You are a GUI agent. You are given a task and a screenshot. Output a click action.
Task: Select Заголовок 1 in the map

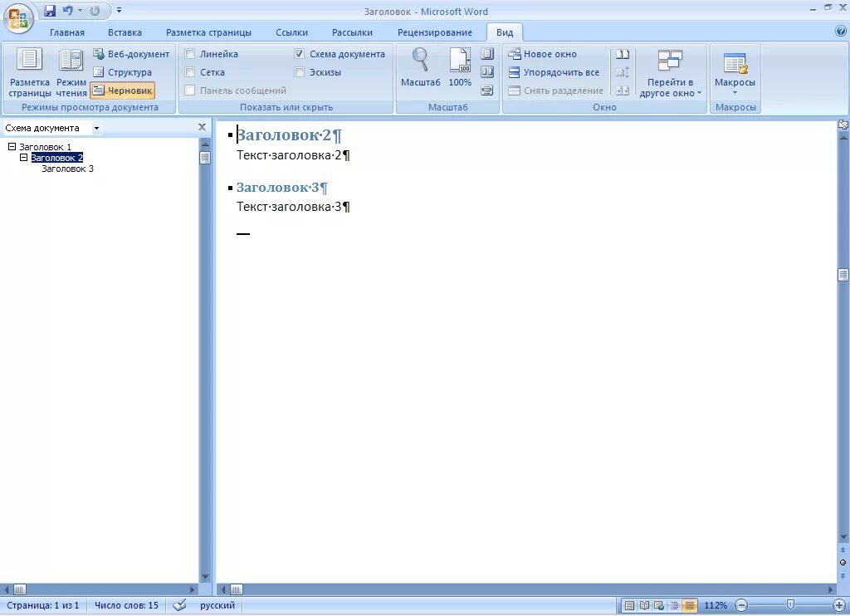(45, 147)
